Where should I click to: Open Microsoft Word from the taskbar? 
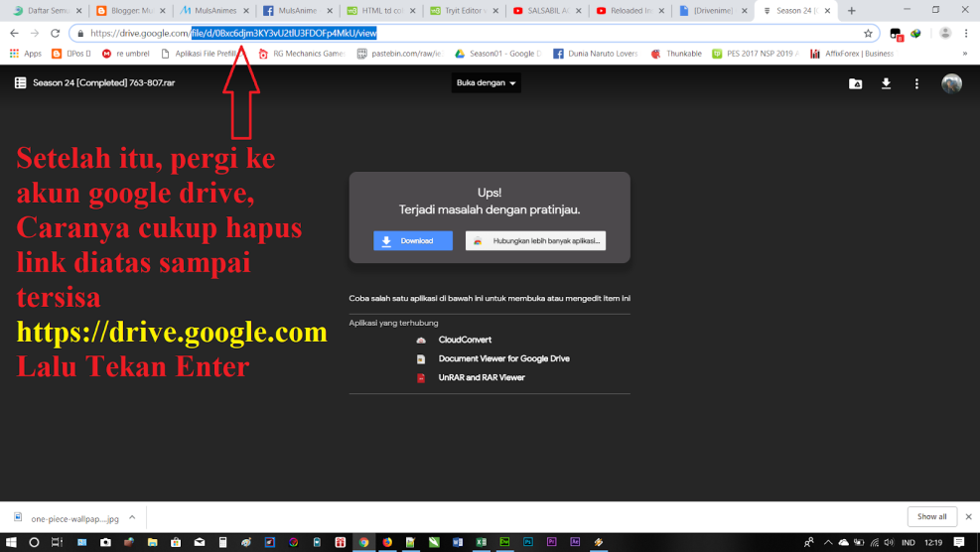(457, 542)
